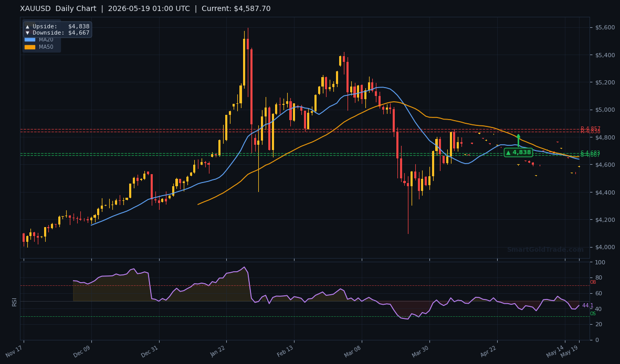Click the 100 RSI scale label
This screenshot has width=620, height=364.
pyautogui.click(x=600, y=262)
